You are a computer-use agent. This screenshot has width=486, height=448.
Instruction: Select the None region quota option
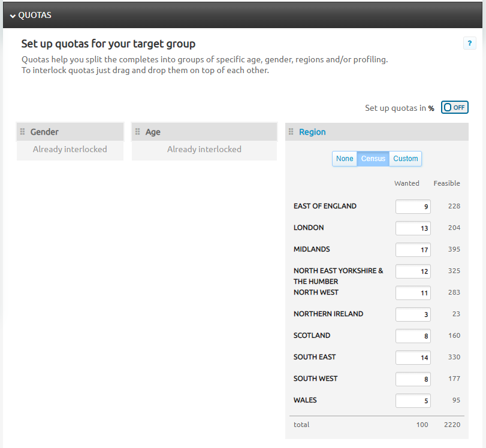click(x=345, y=159)
